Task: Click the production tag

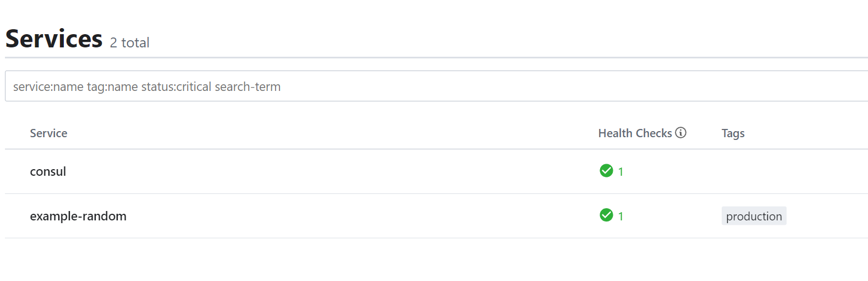Action: coord(754,216)
